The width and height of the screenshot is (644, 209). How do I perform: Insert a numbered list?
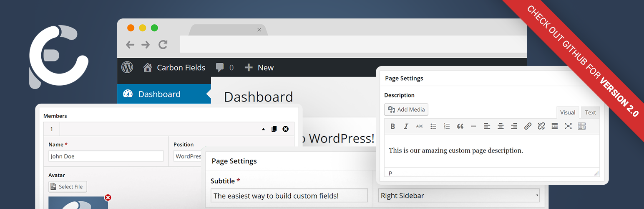(x=447, y=126)
